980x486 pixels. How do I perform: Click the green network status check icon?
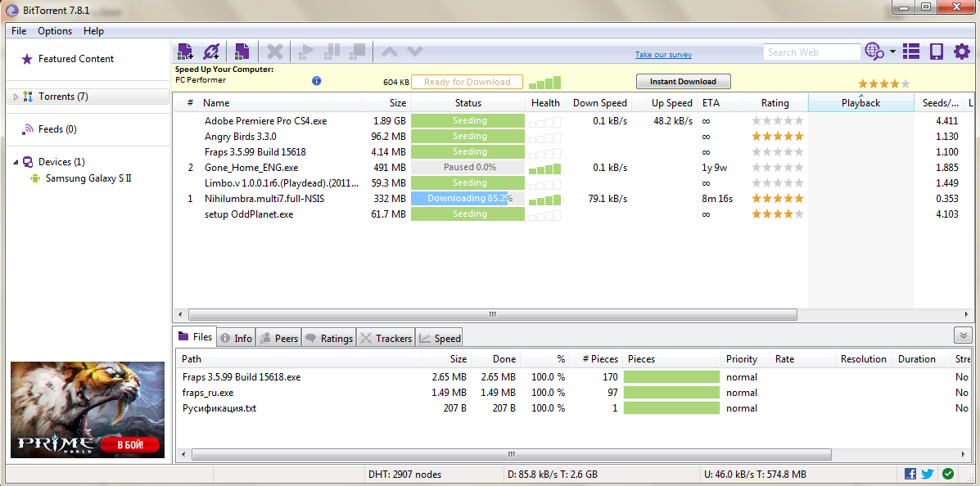click(x=948, y=474)
